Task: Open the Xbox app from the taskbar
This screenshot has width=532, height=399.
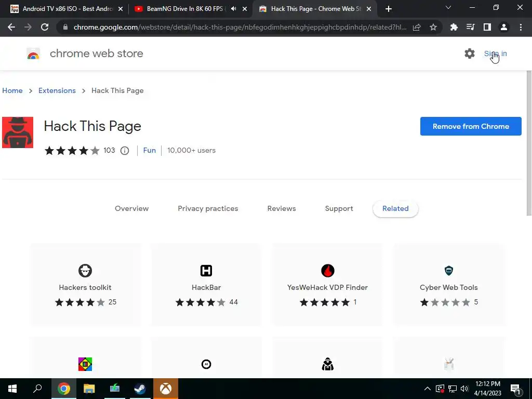Action: pyautogui.click(x=166, y=389)
